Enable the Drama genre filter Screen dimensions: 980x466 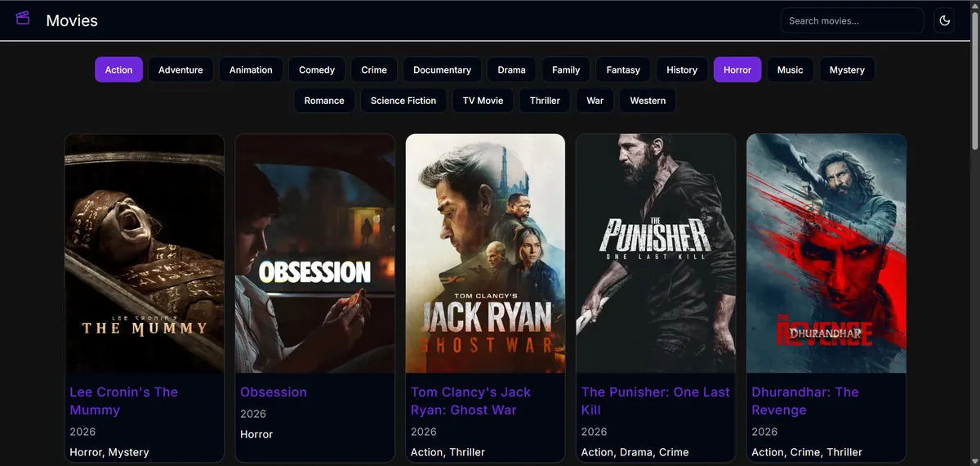pos(511,69)
